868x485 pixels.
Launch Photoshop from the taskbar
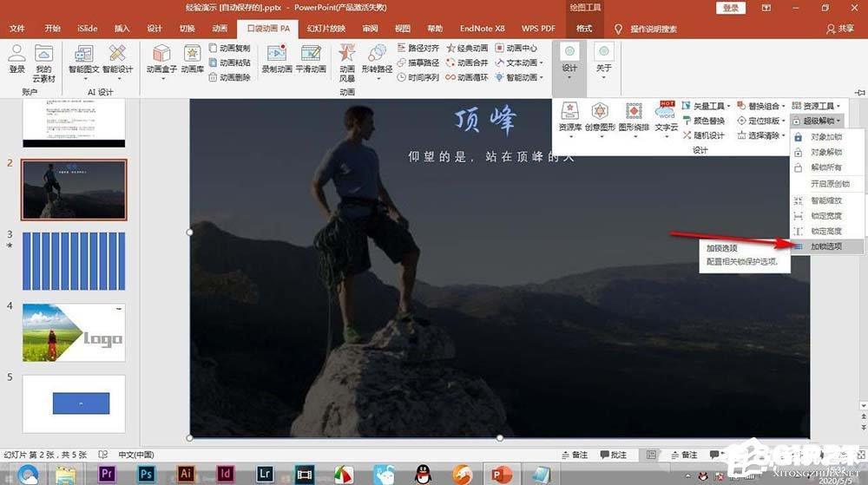coord(146,474)
